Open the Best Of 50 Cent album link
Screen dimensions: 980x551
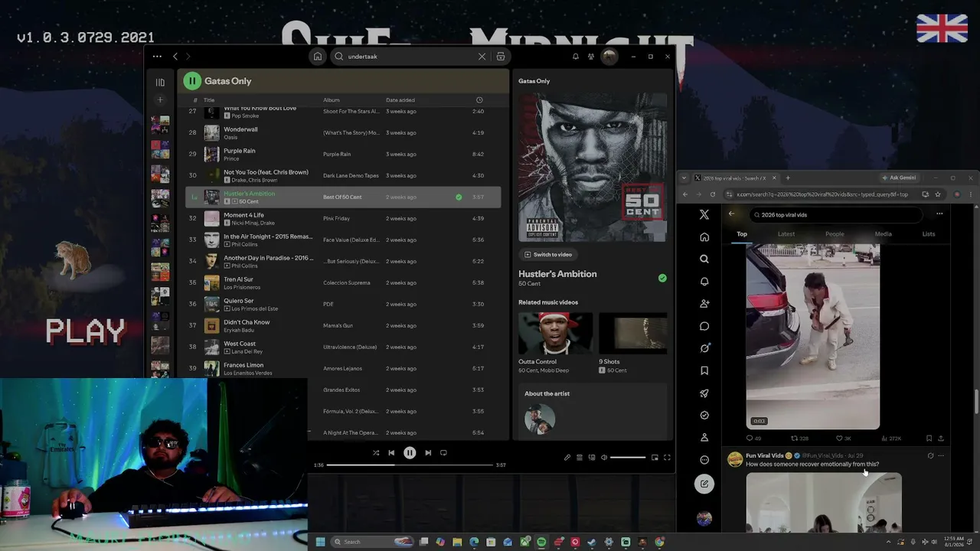point(342,197)
